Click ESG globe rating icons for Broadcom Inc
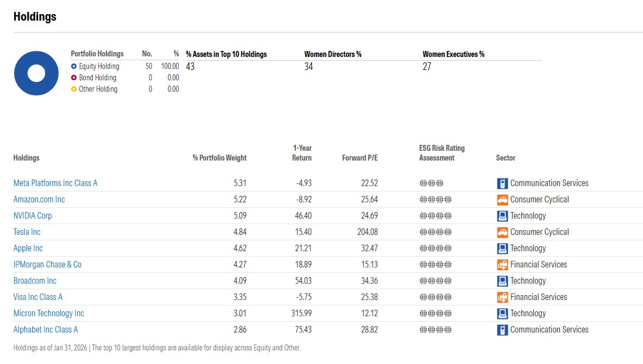Image resolution: width=643 pixels, height=364 pixels. click(x=436, y=281)
